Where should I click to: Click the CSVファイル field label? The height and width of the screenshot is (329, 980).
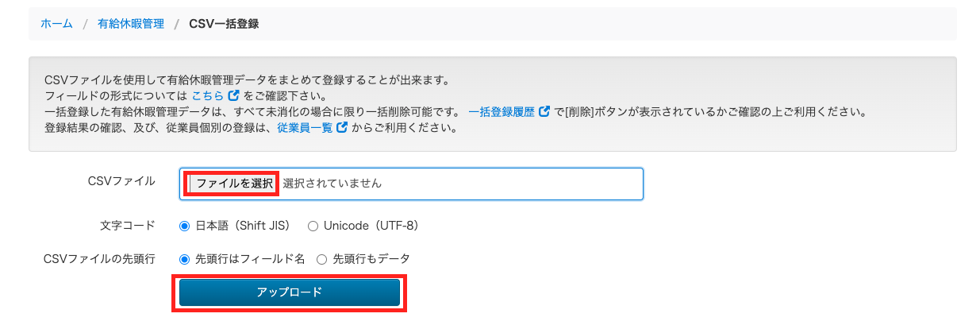[121, 180]
